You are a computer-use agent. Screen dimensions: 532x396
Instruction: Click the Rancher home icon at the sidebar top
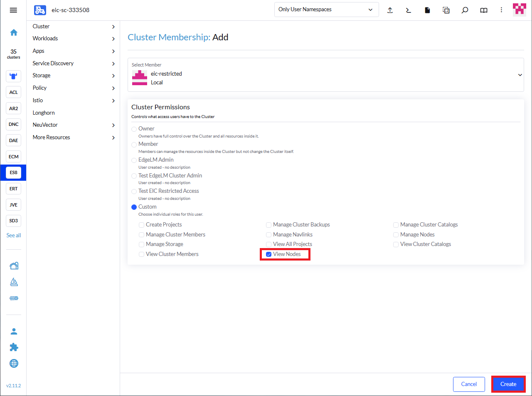click(14, 32)
